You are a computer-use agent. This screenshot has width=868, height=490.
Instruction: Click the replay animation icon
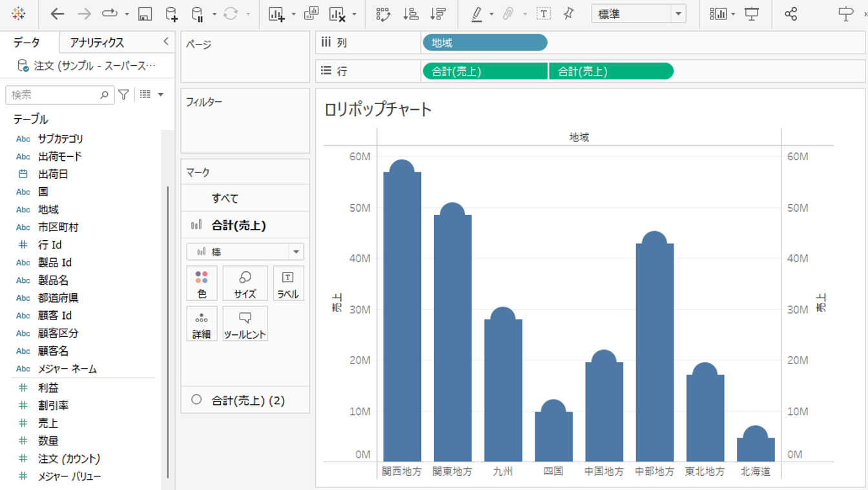pyautogui.click(x=110, y=14)
